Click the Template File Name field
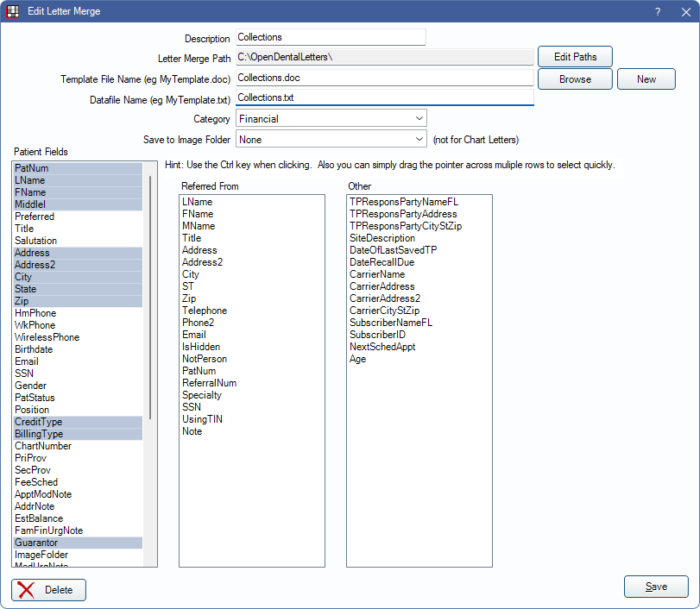The width and height of the screenshot is (700, 609). pos(384,78)
